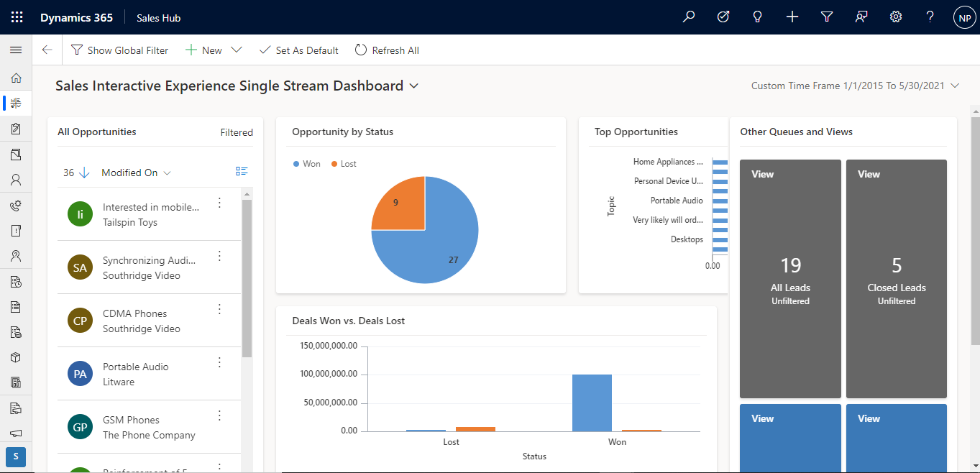Open the clipboard Activities sidebar icon
This screenshot has height=473, width=980.
point(16,129)
